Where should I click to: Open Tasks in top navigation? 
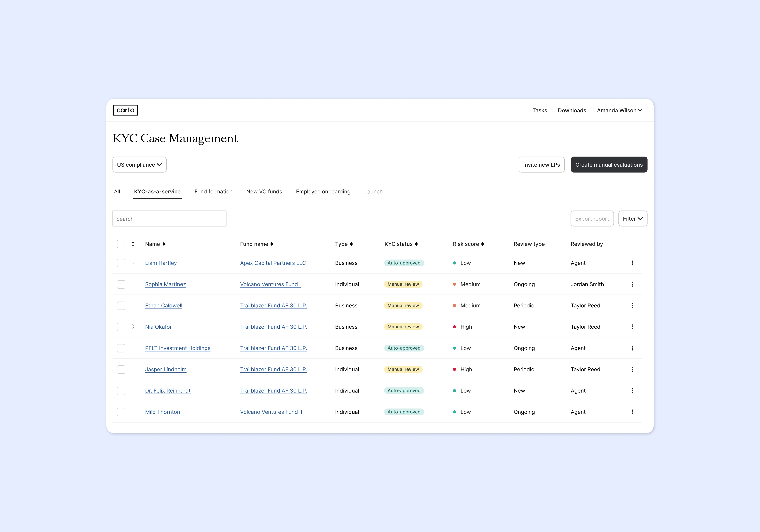click(x=540, y=110)
